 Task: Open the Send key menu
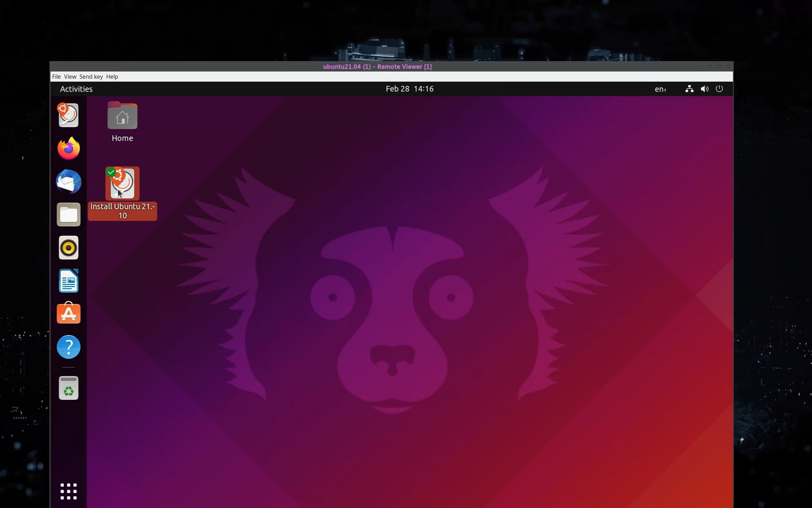pos(91,77)
